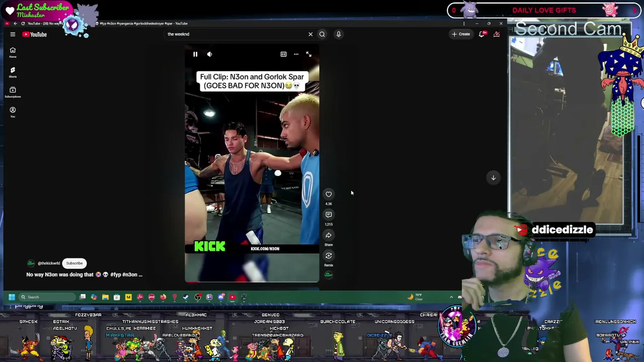Open Discord from the taskbar
The height and width of the screenshot is (362, 644).
pyautogui.click(x=221, y=297)
